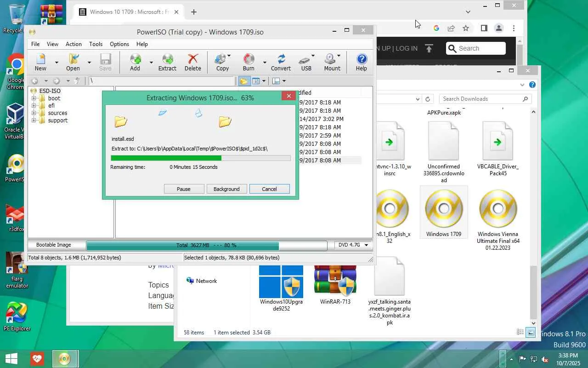Viewport: 588px width, 368px height.
Task: Open the browser profile icon
Action: click(499, 28)
